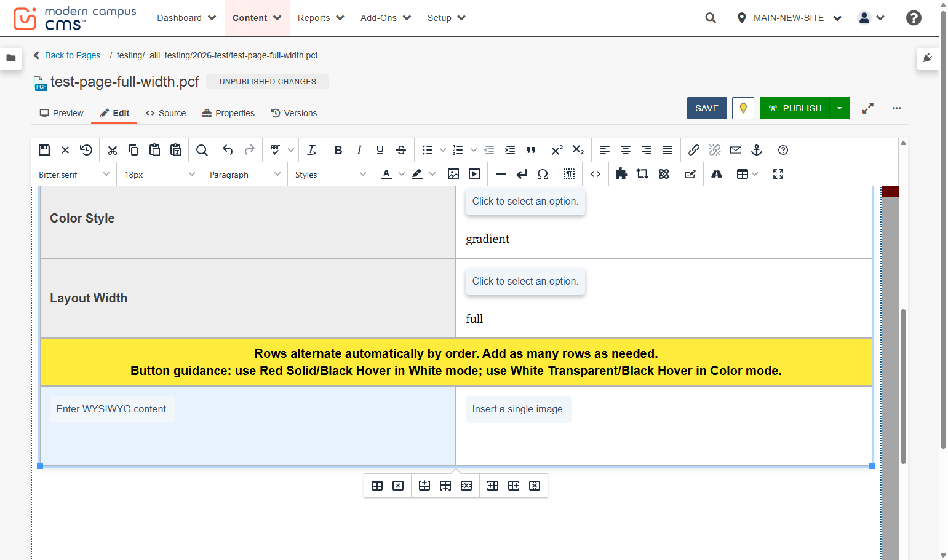Click Layout Width 'Click to select an option.'

tap(525, 282)
